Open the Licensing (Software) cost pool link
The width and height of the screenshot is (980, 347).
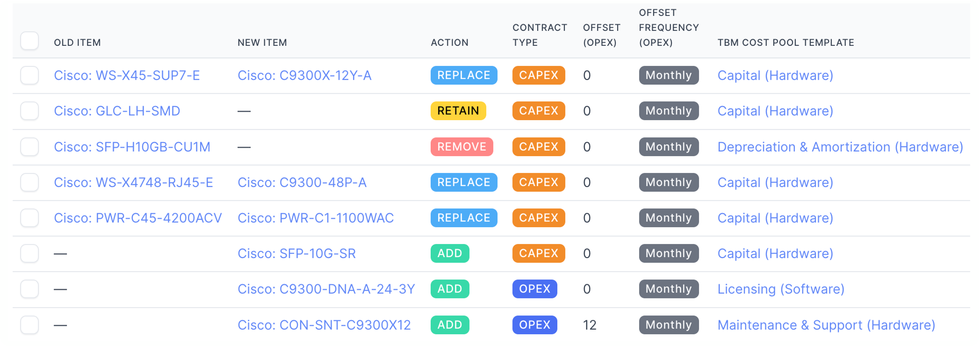(781, 289)
